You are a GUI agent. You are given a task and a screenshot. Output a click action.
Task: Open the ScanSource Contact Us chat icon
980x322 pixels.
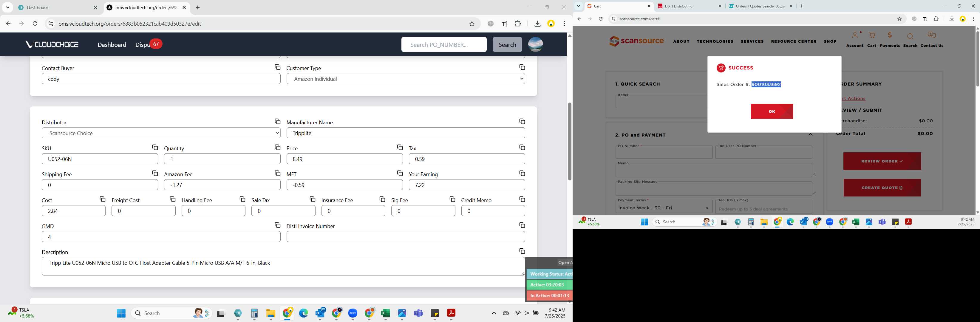(x=931, y=35)
